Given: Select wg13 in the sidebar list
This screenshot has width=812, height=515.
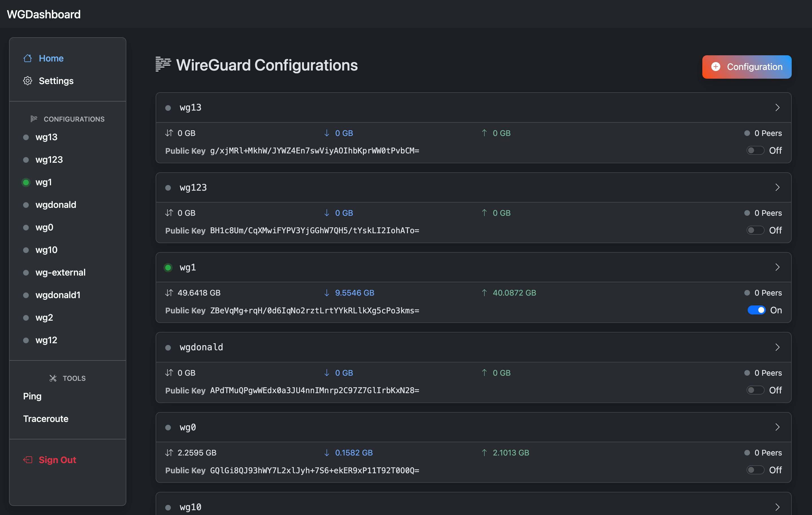Looking at the screenshot, I should (x=67, y=137).
